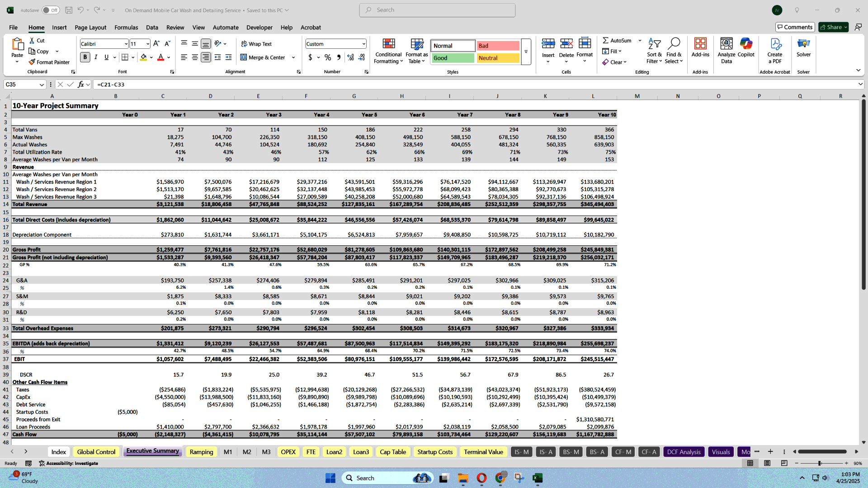
Task: Open the Page Layout ribbon tab
Action: coord(90,27)
